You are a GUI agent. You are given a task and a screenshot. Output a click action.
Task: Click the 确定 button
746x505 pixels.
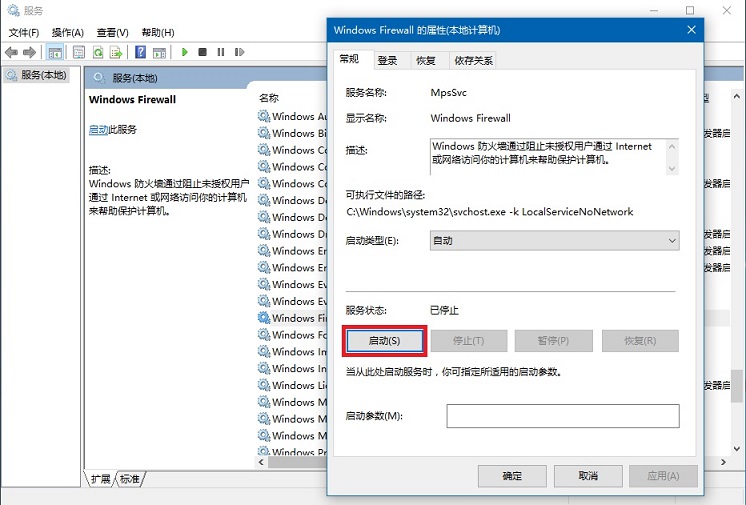click(512, 476)
